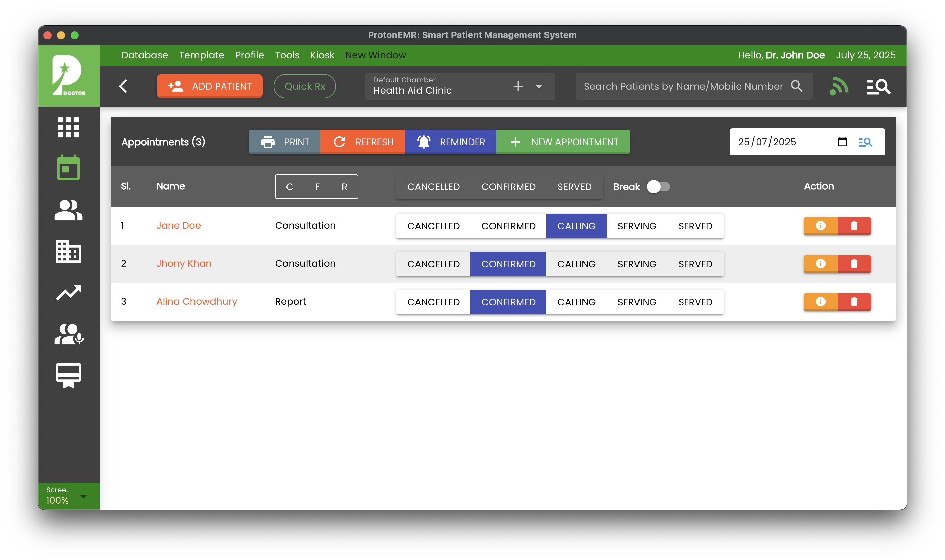The height and width of the screenshot is (560, 945).
Task: Click the ADD PATIENT button
Action: click(x=209, y=86)
